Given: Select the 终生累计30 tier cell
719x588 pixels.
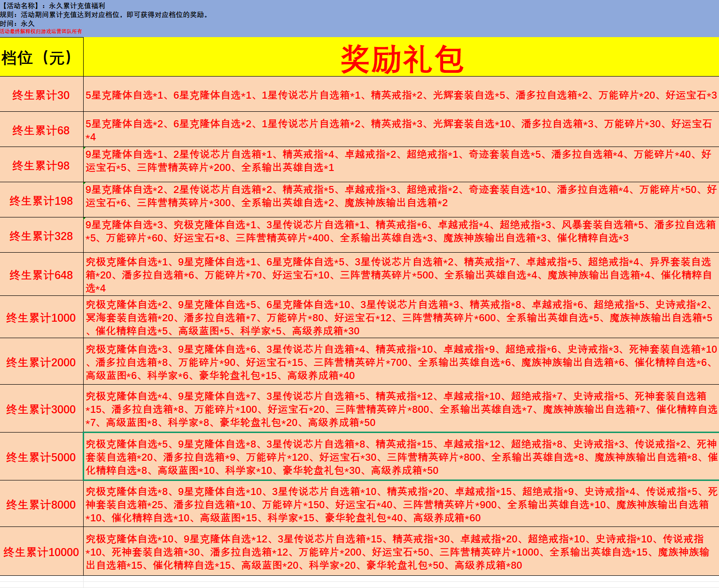Looking at the screenshot, I should [41, 95].
